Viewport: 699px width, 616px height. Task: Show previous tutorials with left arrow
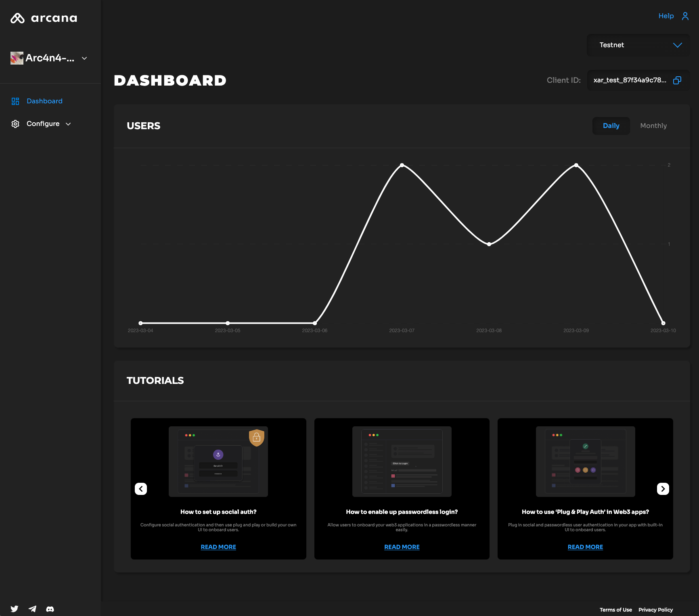click(141, 489)
